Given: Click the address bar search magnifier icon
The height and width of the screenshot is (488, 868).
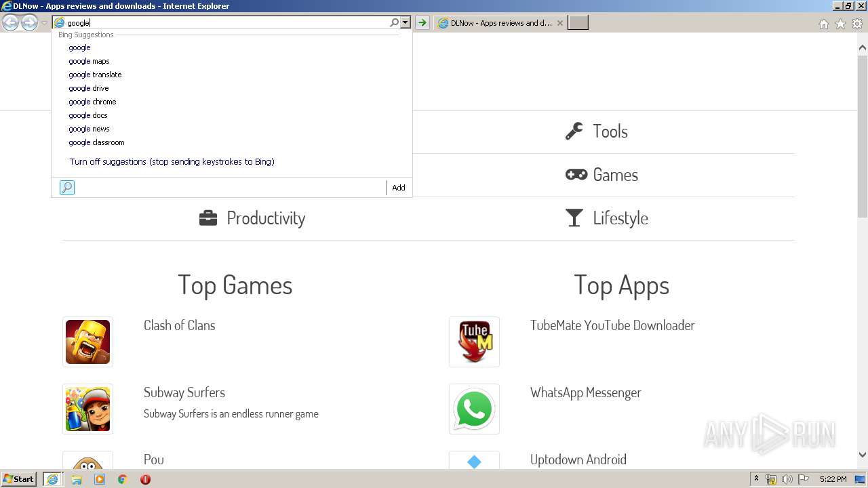Looking at the screenshot, I should pos(394,23).
